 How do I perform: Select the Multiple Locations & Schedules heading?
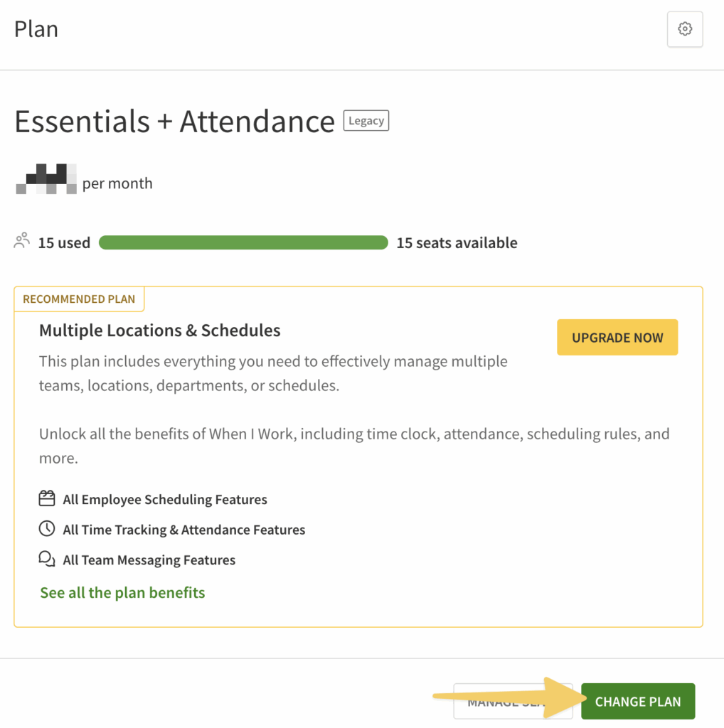click(x=160, y=331)
